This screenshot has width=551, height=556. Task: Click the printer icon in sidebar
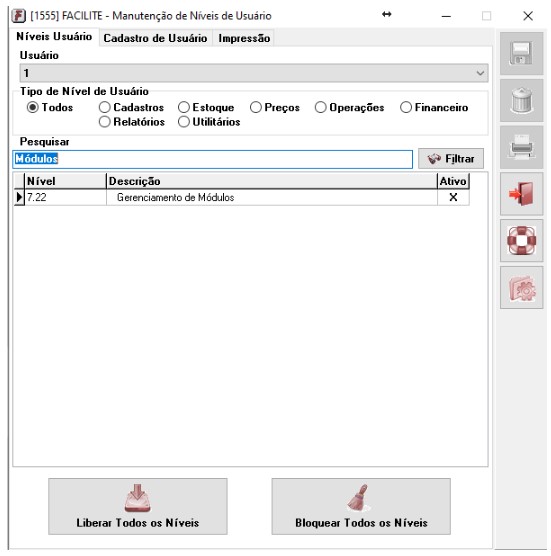pos(521,147)
